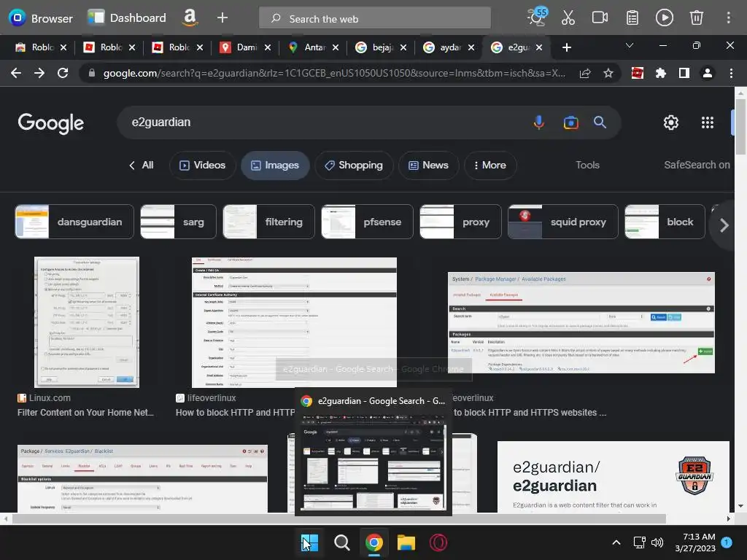Open the Google apps grid icon

pyautogui.click(x=708, y=122)
